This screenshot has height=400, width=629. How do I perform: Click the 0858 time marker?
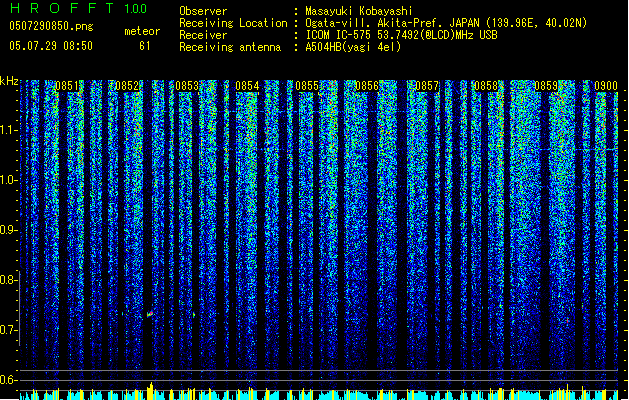[x=486, y=86]
